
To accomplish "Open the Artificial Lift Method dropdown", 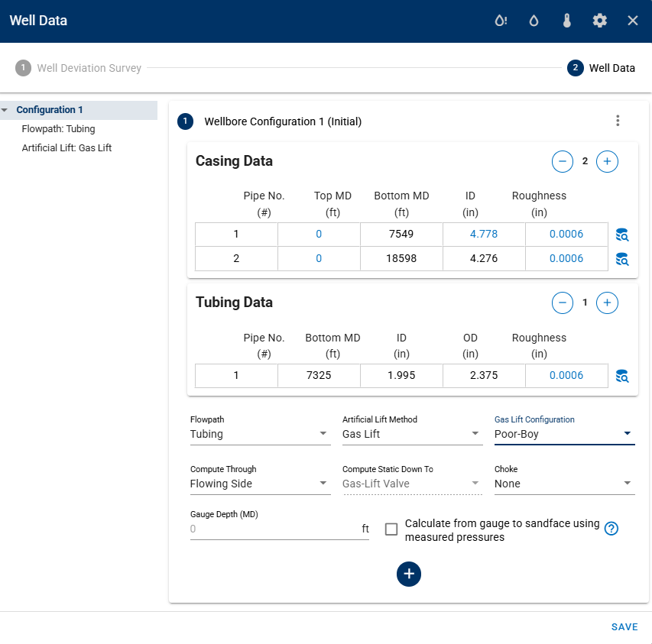I will coord(412,434).
